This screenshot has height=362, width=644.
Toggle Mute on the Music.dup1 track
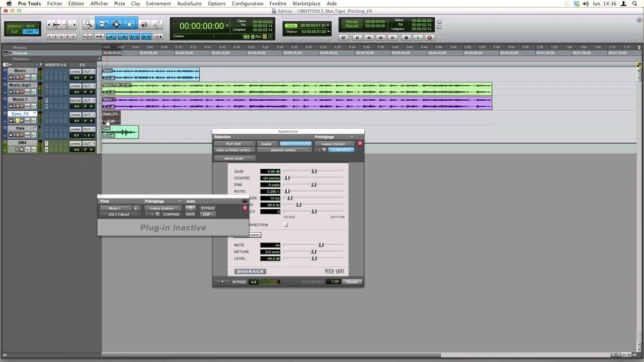(x=21, y=92)
